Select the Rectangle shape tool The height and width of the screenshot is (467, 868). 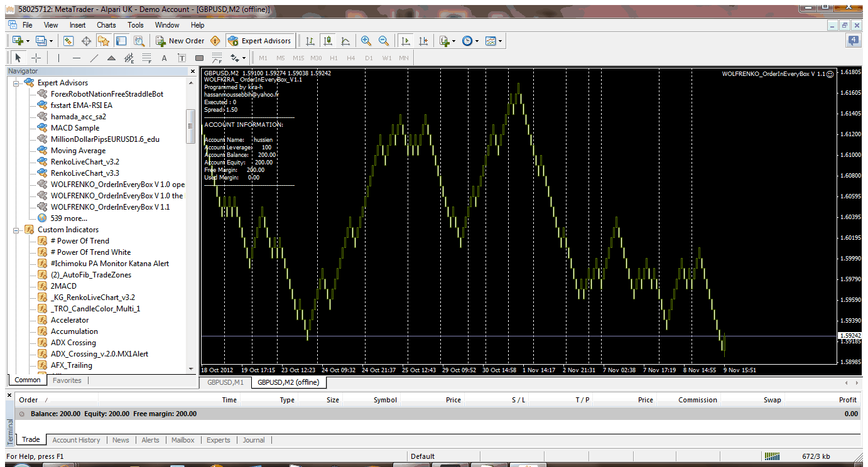click(x=200, y=58)
